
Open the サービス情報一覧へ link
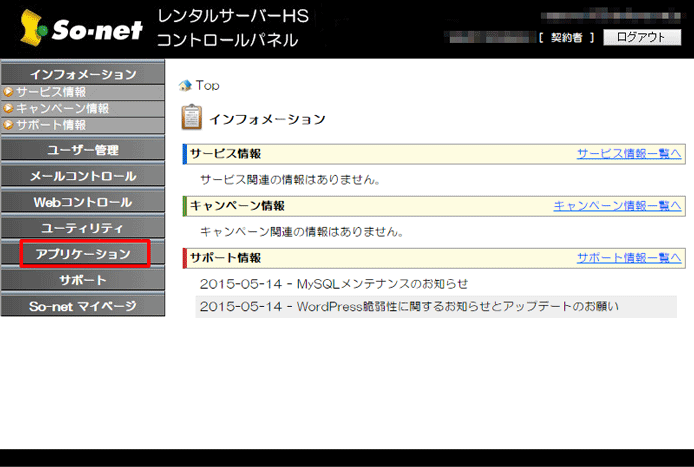[x=628, y=154]
